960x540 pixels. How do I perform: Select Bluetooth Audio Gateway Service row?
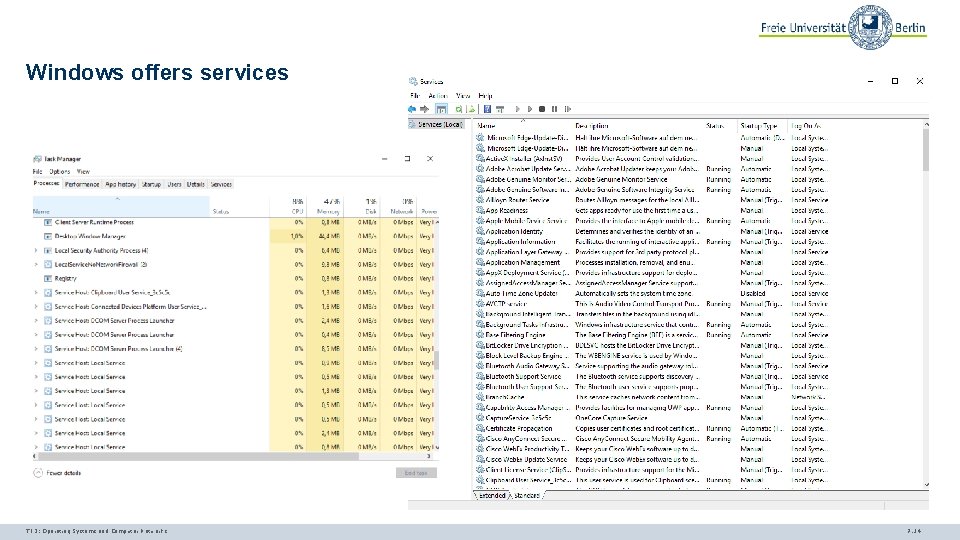652,366
